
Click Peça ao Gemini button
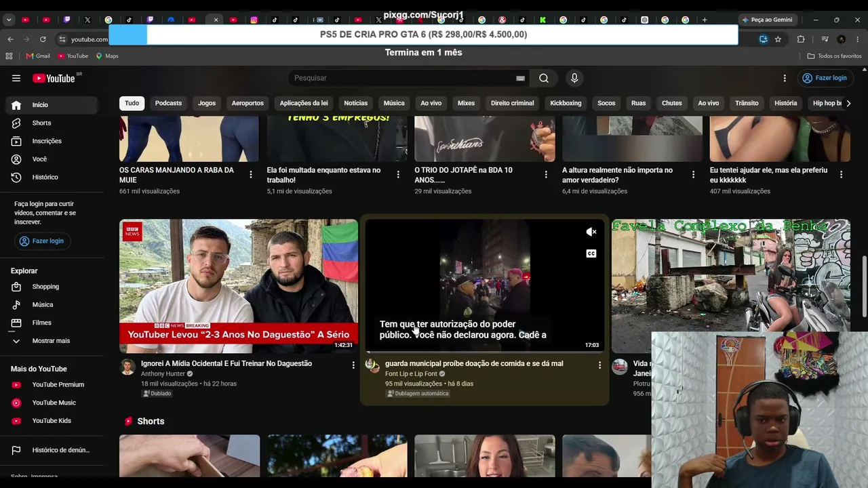[x=767, y=20]
